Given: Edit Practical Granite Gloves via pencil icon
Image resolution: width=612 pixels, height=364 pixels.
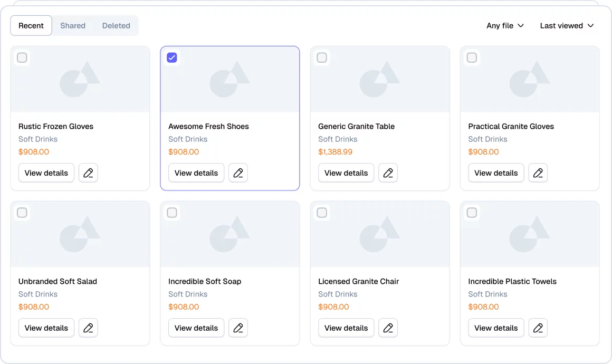Looking at the screenshot, I should point(538,173).
